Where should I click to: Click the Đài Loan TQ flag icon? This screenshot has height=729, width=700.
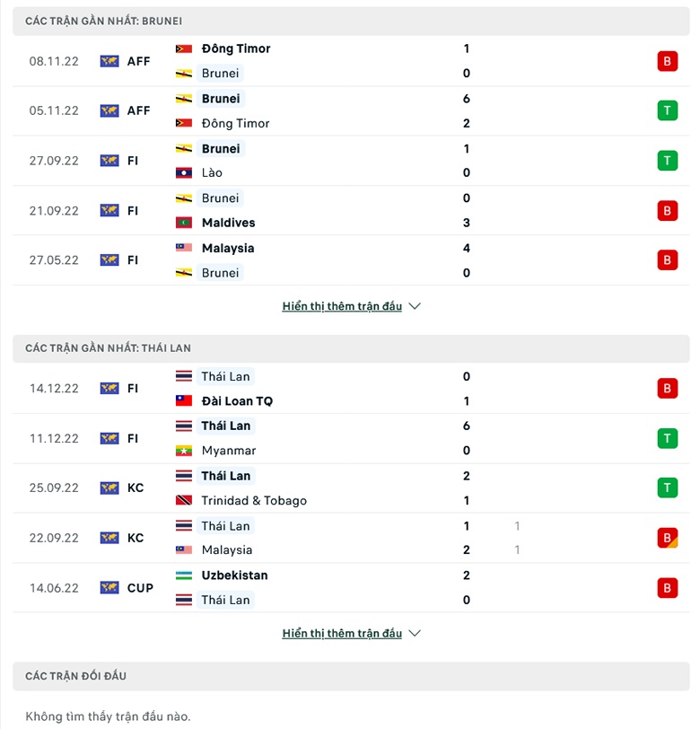point(184,400)
